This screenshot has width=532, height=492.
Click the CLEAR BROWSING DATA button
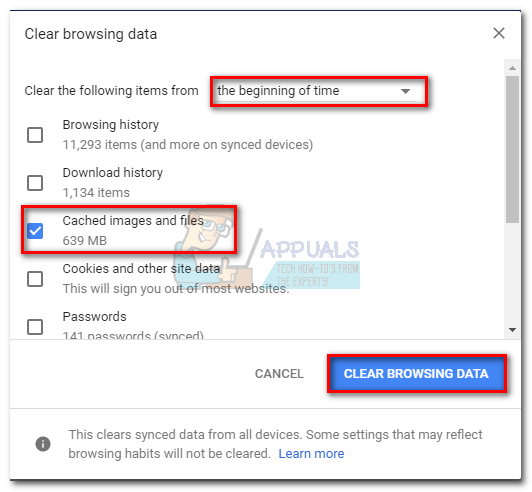(416, 374)
